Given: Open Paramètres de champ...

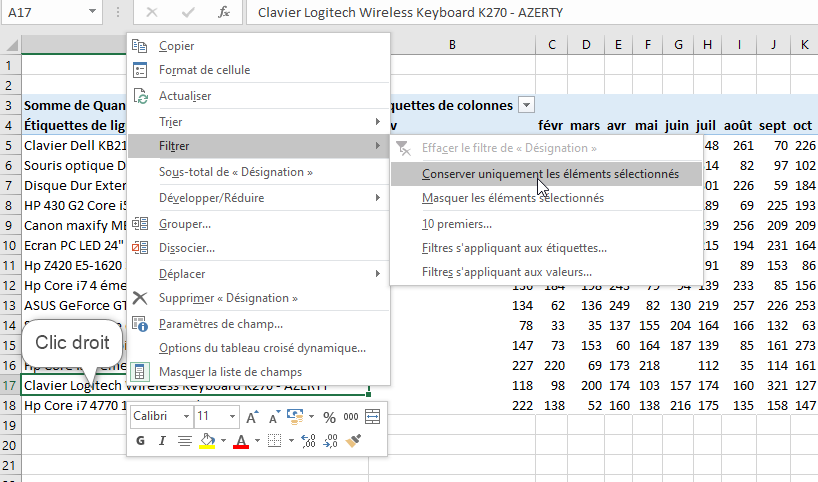Looking at the screenshot, I should pyautogui.click(x=258, y=324).
